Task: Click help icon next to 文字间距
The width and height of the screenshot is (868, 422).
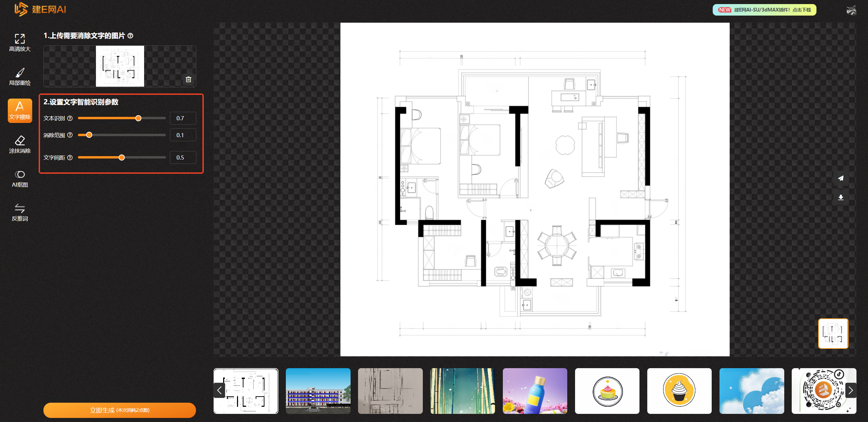Action: pyautogui.click(x=70, y=157)
